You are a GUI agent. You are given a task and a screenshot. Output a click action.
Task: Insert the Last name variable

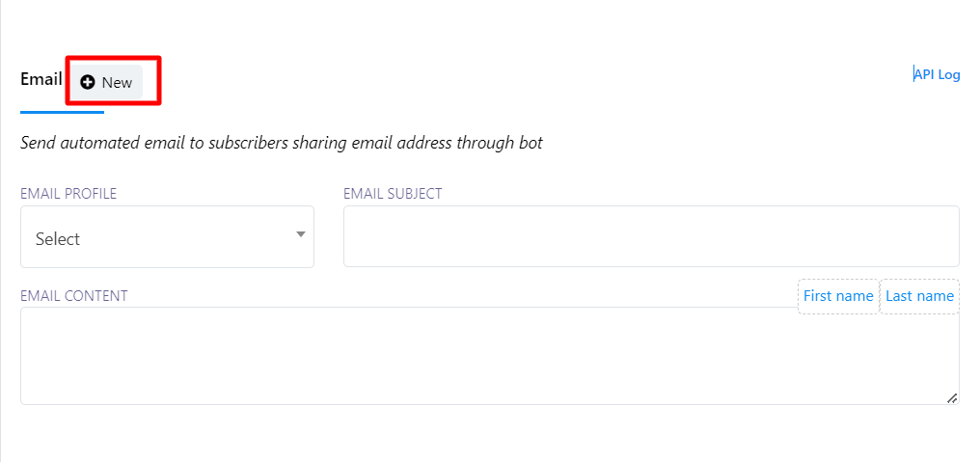tap(919, 296)
